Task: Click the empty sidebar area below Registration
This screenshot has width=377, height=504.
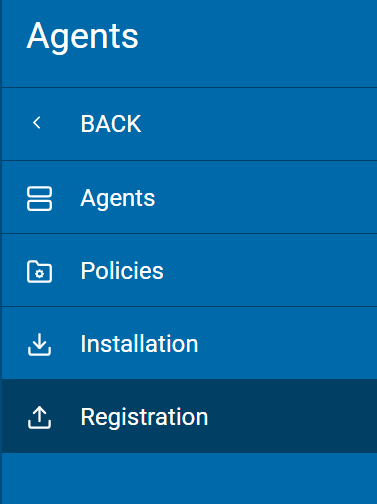Action: [189, 478]
